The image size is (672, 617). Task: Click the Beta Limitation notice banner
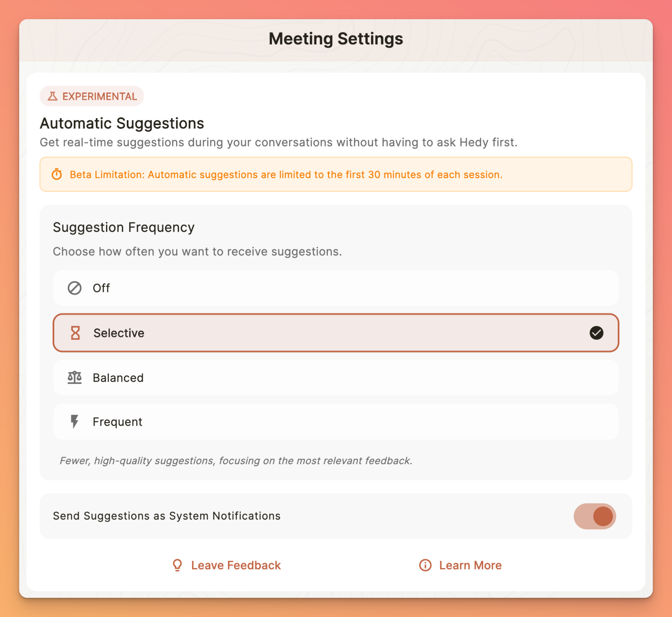(336, 174)
